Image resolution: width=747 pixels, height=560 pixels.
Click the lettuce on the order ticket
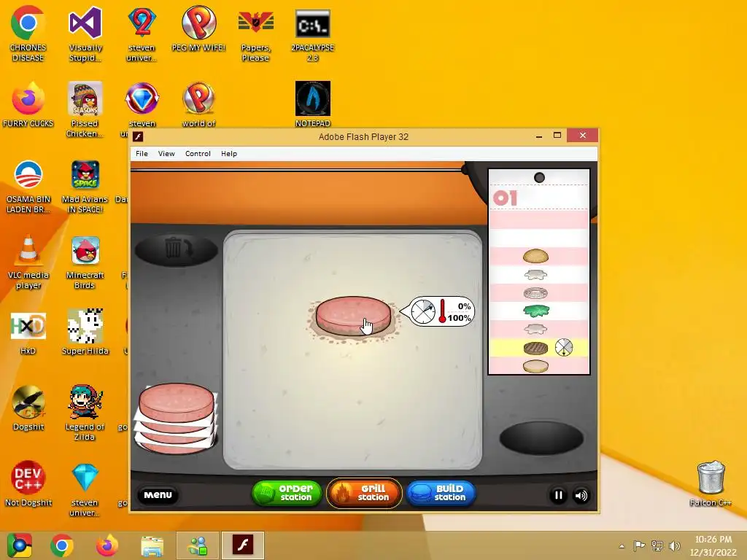[x=536, y=311]
